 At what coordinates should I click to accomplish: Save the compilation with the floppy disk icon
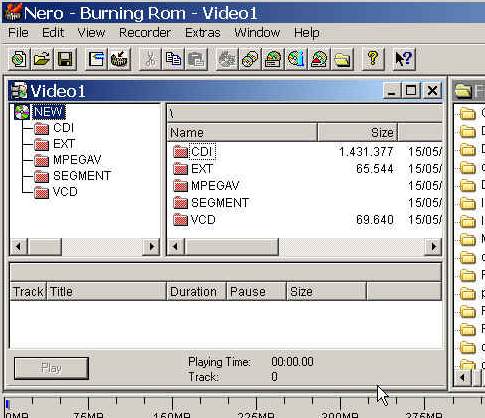[x=65, y=59]
